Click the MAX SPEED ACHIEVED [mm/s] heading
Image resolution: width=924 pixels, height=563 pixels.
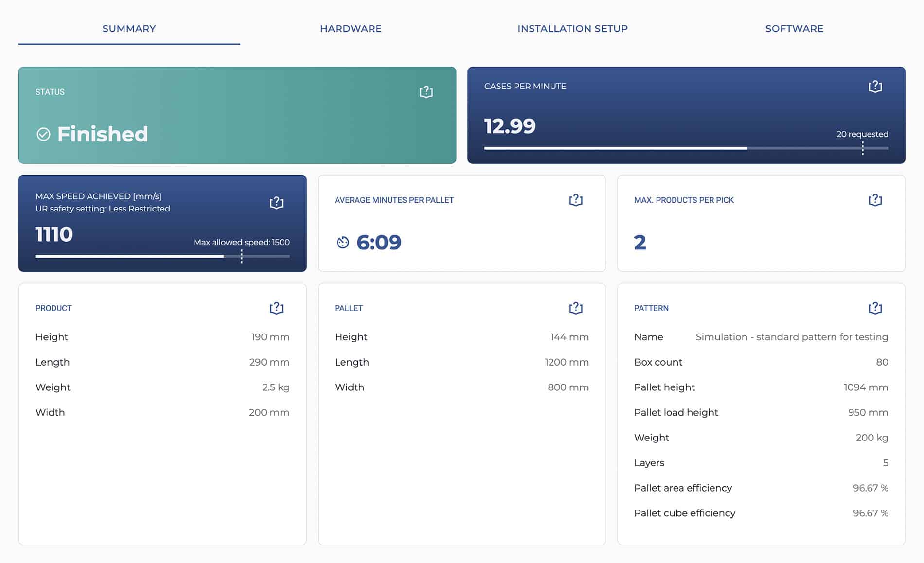(98, 196)
